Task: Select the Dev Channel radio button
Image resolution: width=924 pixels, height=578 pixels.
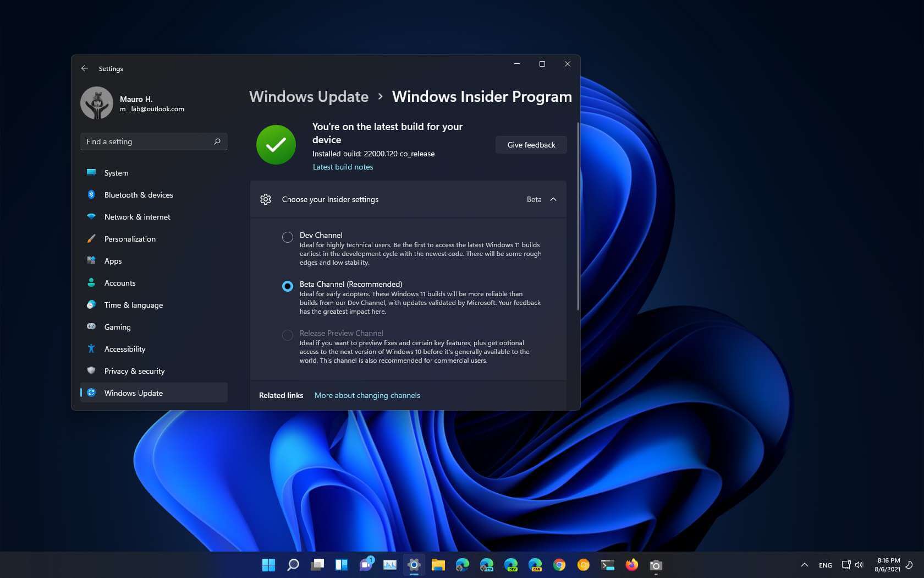Action: [x=287, y=237]
